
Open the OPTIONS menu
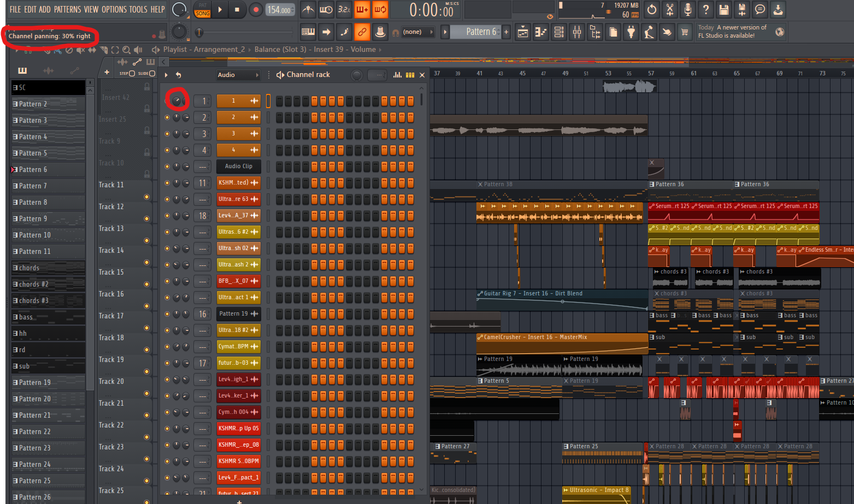pos(114,9)
